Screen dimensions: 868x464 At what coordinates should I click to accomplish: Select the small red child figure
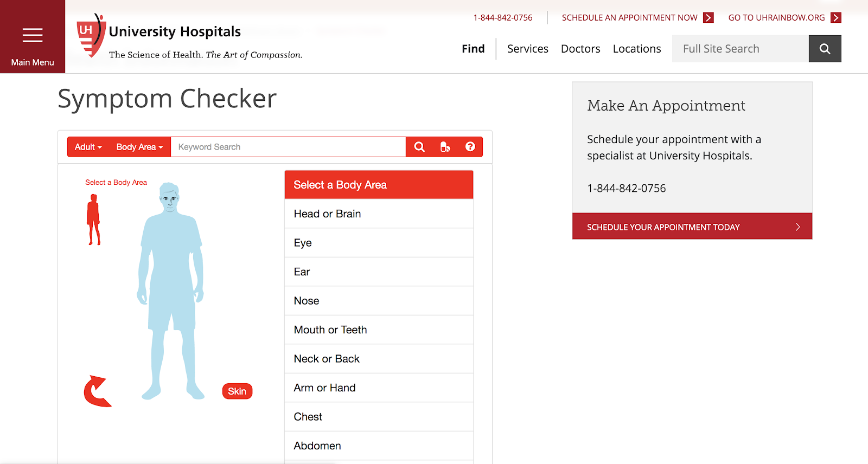(94, 220)
